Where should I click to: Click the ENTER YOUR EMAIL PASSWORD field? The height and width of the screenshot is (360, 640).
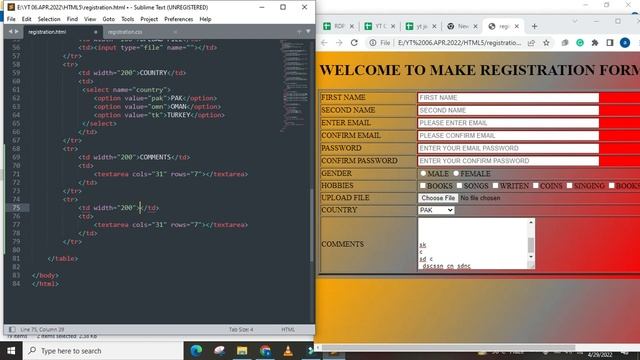click(508, 148)
